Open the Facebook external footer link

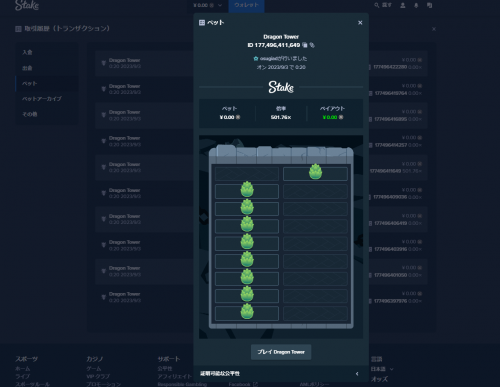(x=243, y=384)
